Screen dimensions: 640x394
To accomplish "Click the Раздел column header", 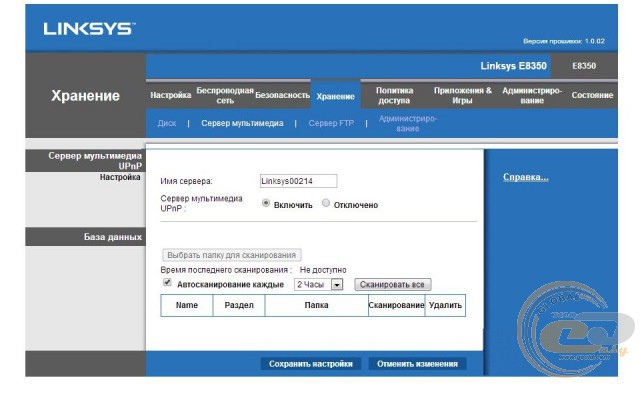I will [x=239, y=305].
